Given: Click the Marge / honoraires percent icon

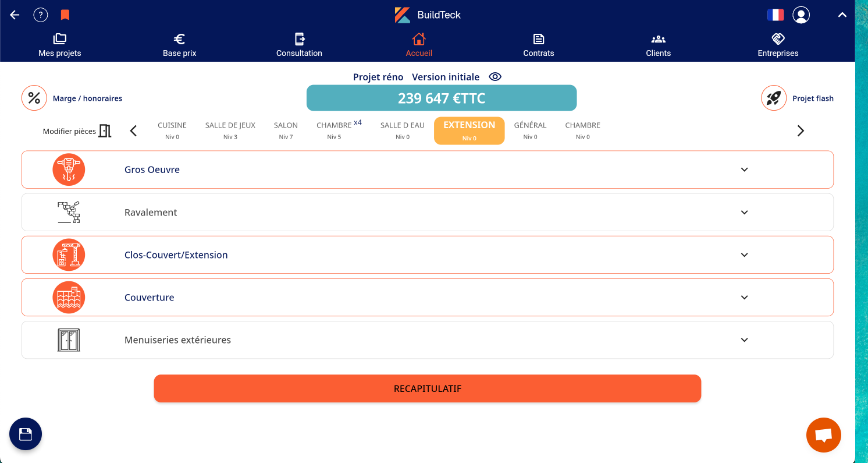Looking at the screenshot, I should 34,98.
